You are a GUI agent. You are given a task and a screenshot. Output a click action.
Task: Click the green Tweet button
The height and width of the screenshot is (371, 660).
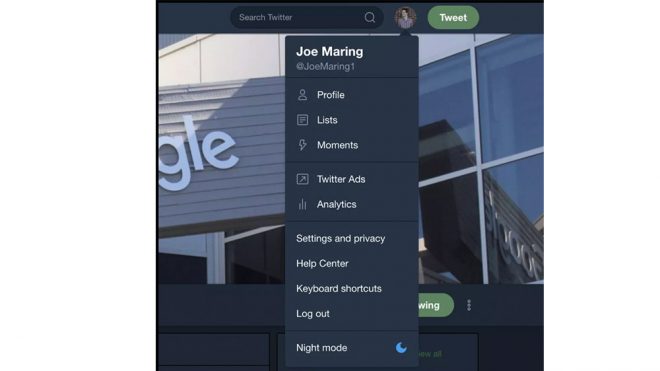click(453, 18)
